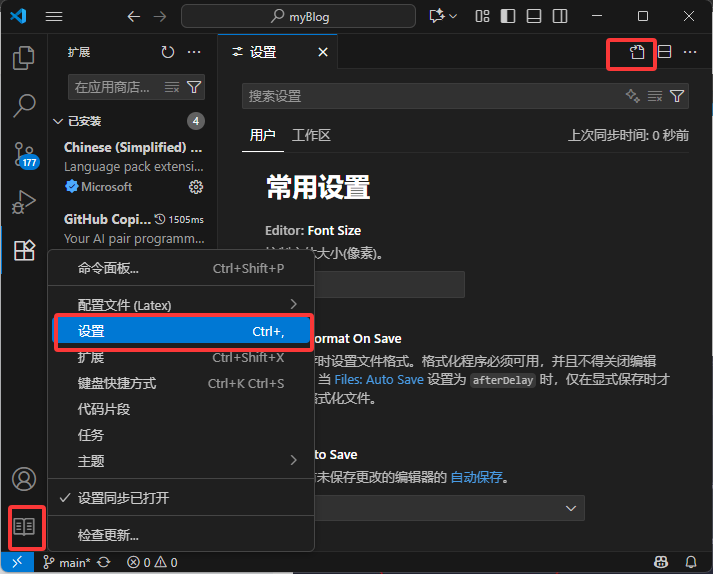Click the gear icon on Chinese language pack
This screenshot has width=713, height=574.
point(196,187)
